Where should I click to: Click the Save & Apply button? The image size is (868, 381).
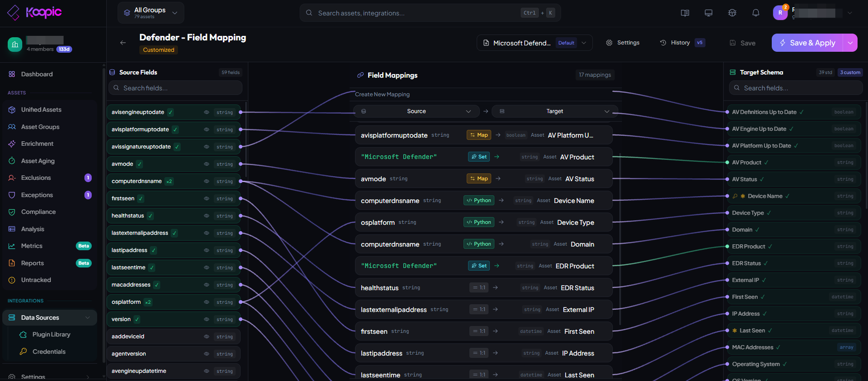click(x=807, y=43)
